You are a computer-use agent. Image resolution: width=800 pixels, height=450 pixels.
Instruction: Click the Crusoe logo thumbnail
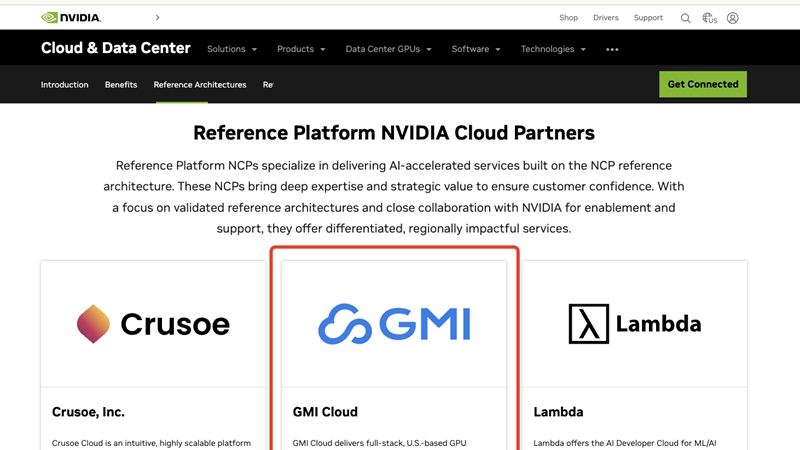coord(153,324)
